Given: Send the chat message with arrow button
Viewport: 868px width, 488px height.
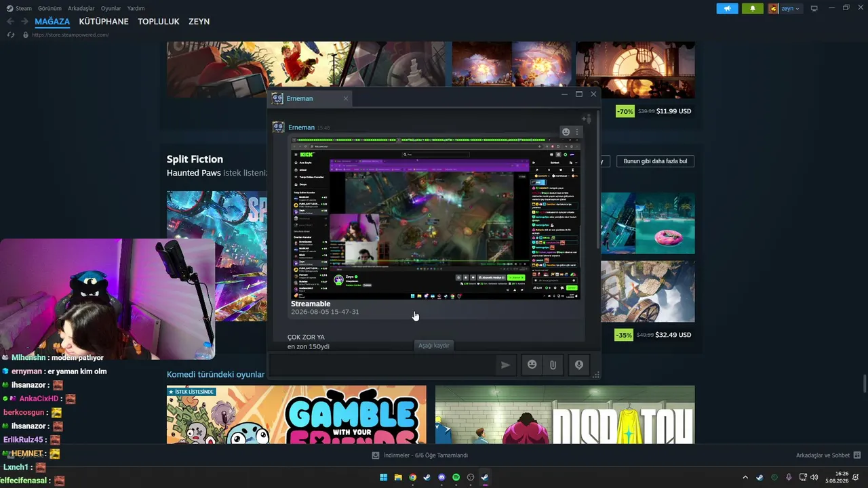Looking at the screenshot, I should tap(505, 365).
